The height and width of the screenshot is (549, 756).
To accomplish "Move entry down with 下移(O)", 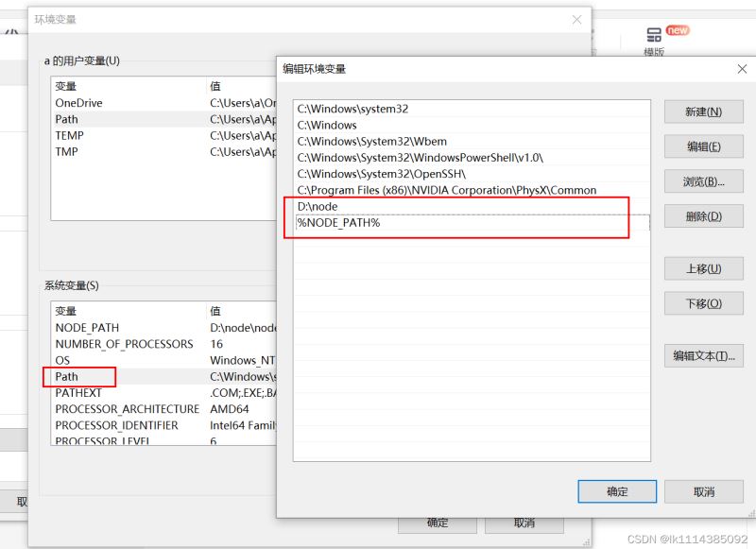I will pyautogui.click(x=703, y=303).
